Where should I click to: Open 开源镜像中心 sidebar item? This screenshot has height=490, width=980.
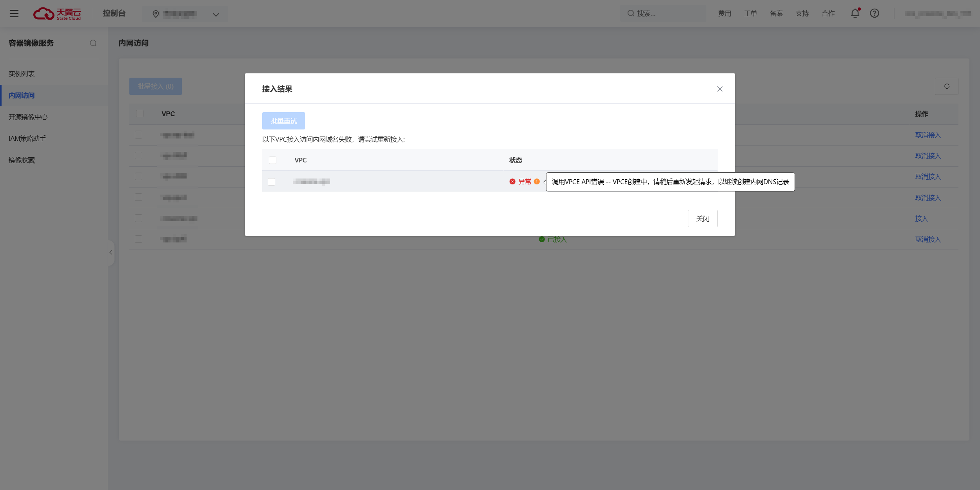28,117
